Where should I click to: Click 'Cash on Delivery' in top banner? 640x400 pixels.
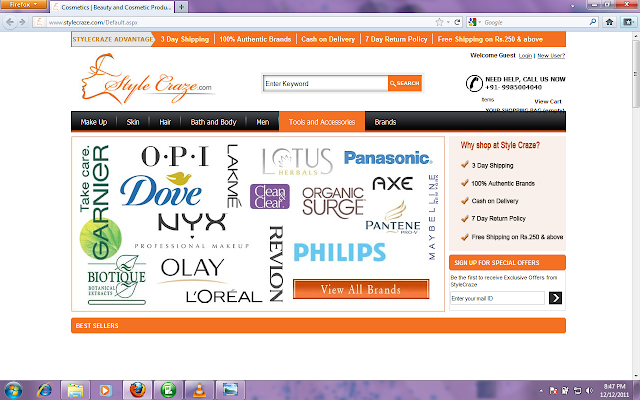(328, 39)
